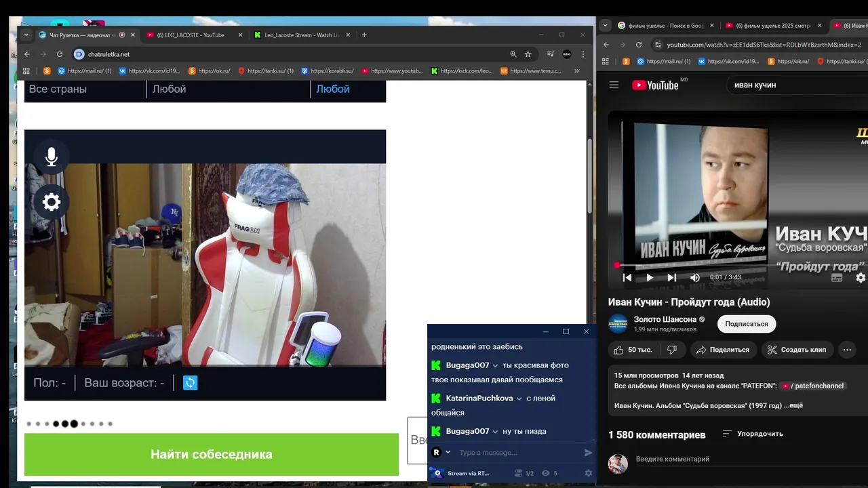This screenshot has width=868, height=488.
Task: Open Золото Шансона channel avatar
Action: tap(618, 324)
